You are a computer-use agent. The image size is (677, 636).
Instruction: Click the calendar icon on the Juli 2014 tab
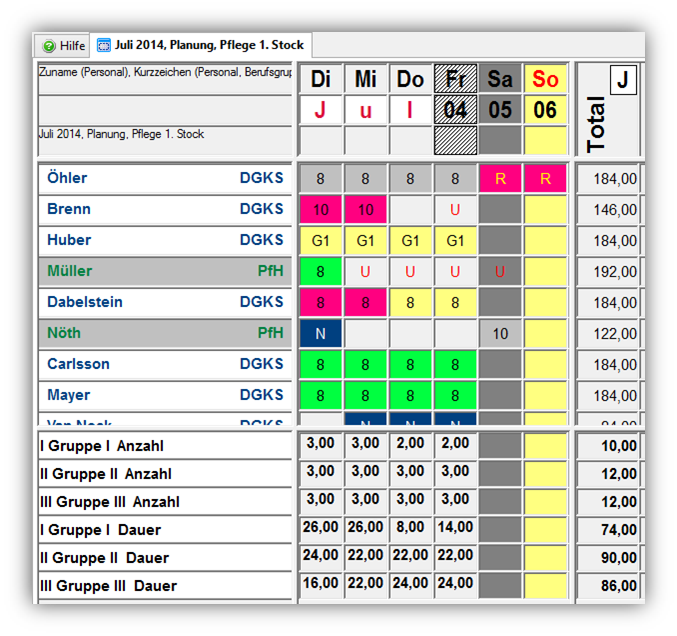(x=104, y=46)
